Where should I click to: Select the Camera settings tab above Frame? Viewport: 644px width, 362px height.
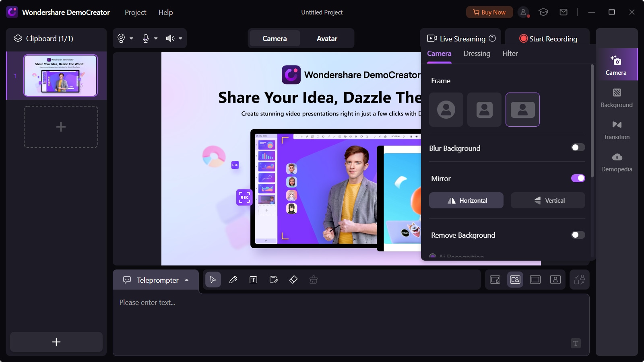(x=439, y=53)
